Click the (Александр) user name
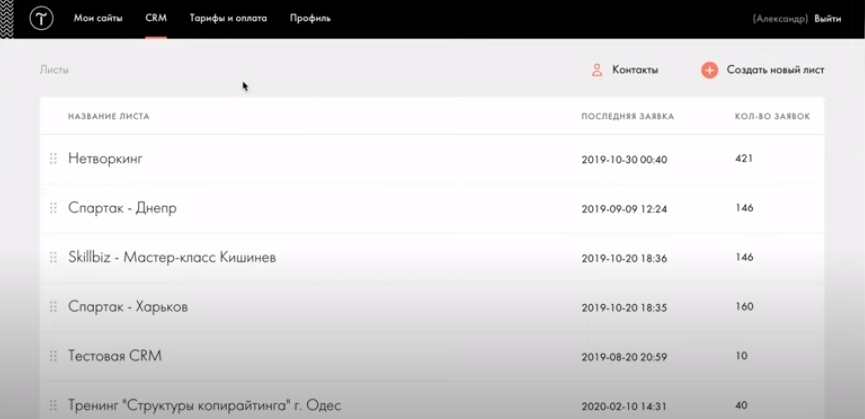 coord(780,19)
